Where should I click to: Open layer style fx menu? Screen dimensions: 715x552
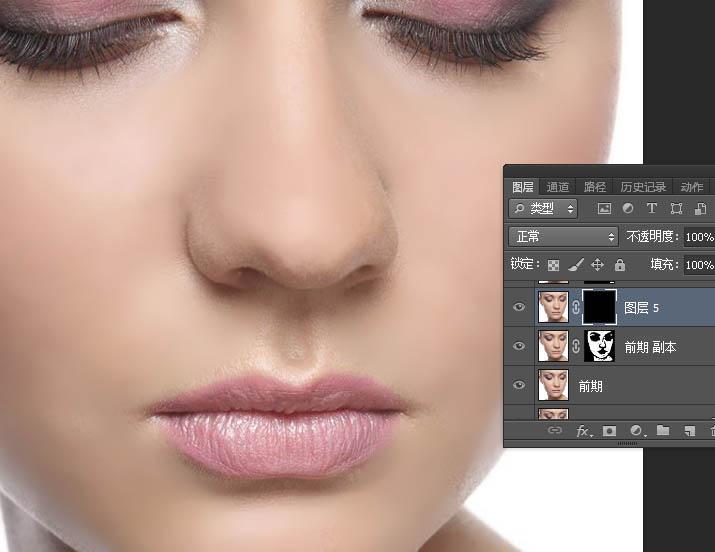[583, 431]
